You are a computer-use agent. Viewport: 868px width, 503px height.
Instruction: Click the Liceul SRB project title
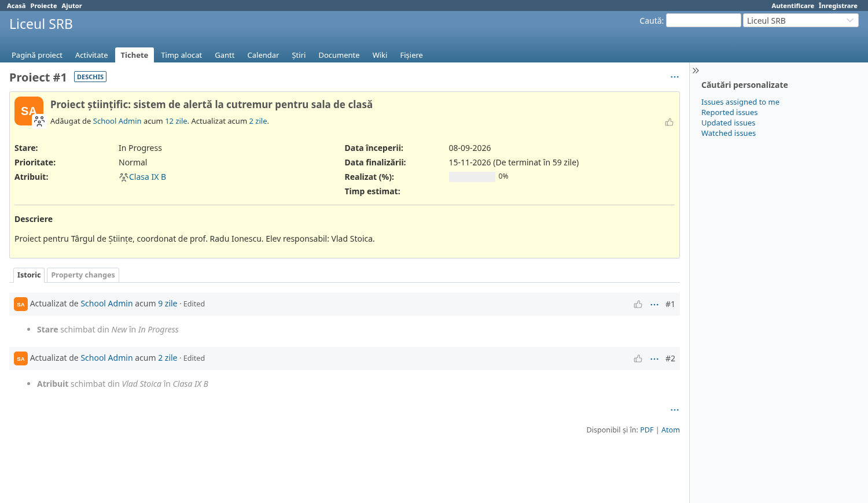(x=41, y=24)
